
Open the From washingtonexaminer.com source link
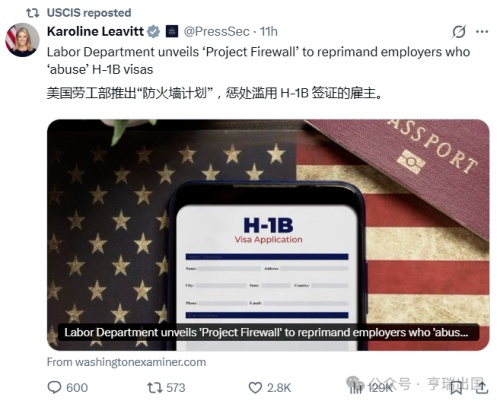coord(126,362)
